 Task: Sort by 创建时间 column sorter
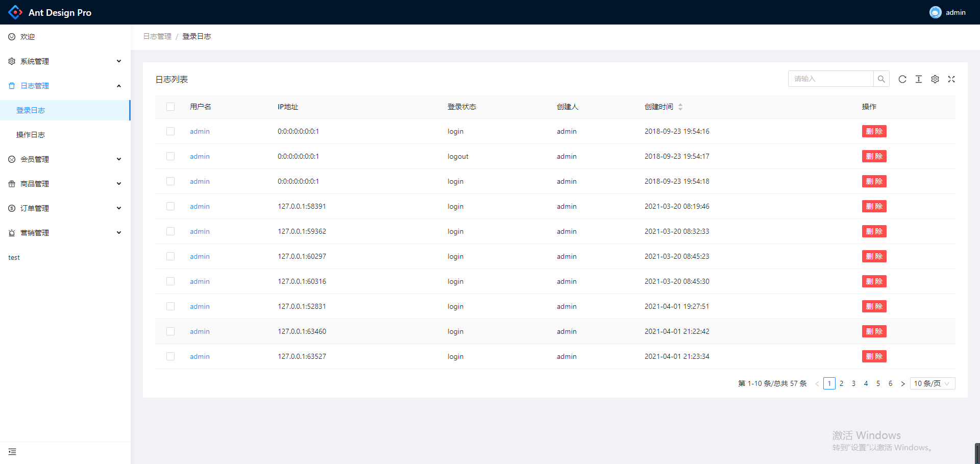coord(680,107)
